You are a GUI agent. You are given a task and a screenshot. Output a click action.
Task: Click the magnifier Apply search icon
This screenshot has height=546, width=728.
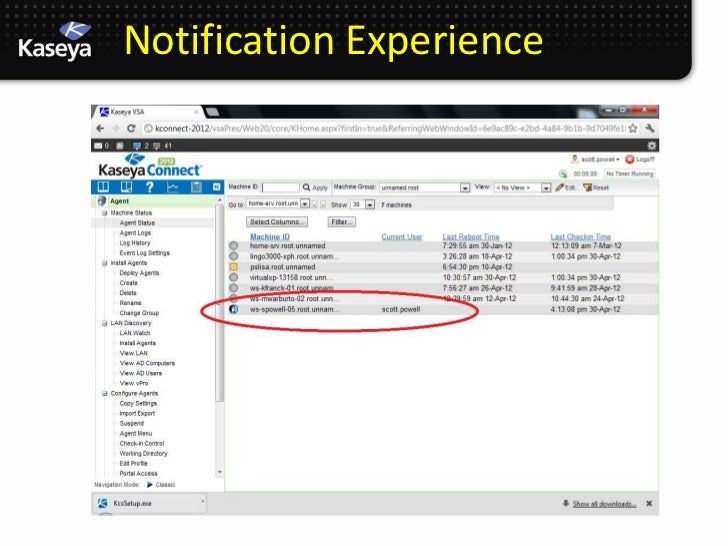tap(306, 188)
